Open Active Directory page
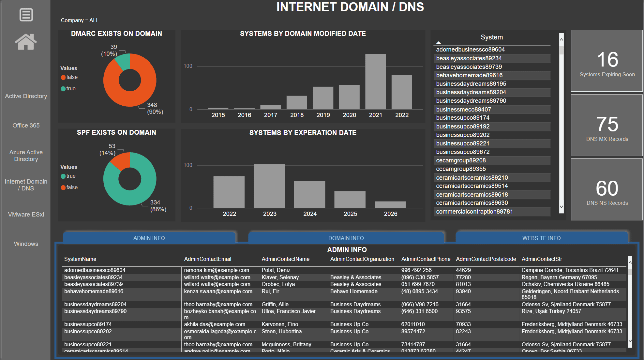 tap(26, 96)
